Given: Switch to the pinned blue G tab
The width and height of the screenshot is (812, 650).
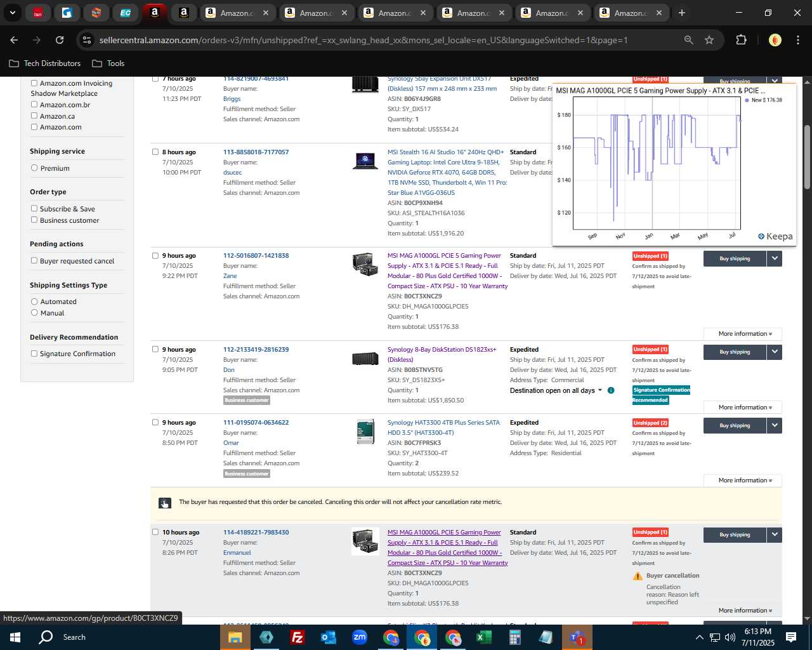Looking at the screenshot, I should [x=67, y=13].
